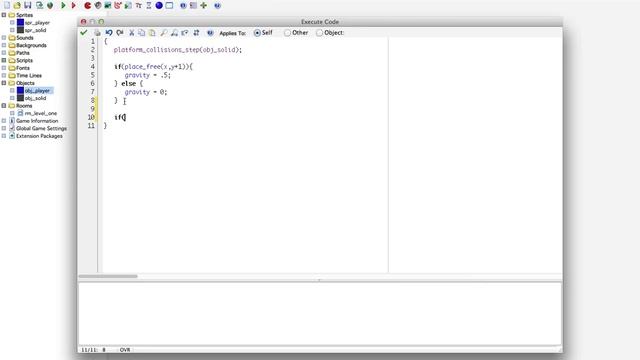The height and width of the screenshot is (360, 640).
Task: Collapse the Objects folder
Action: [4, 83]
